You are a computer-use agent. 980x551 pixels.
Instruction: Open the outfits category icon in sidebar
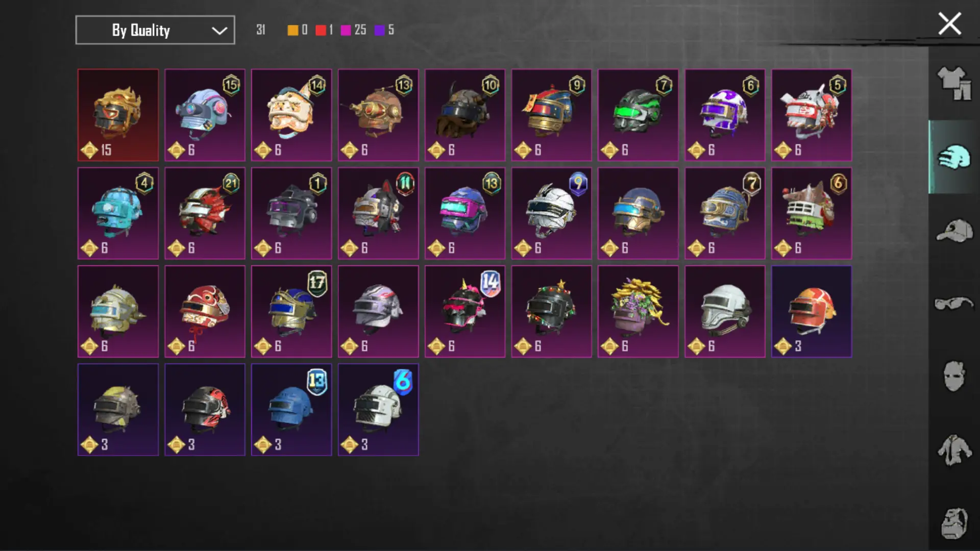pos(953,83)
